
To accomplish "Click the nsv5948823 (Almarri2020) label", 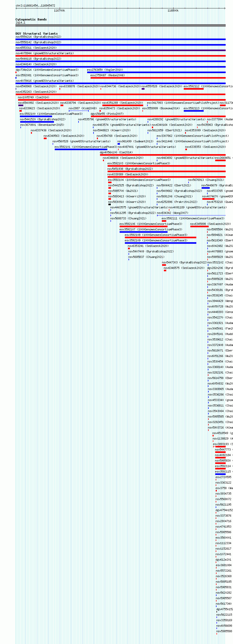I will click(112, 131).
